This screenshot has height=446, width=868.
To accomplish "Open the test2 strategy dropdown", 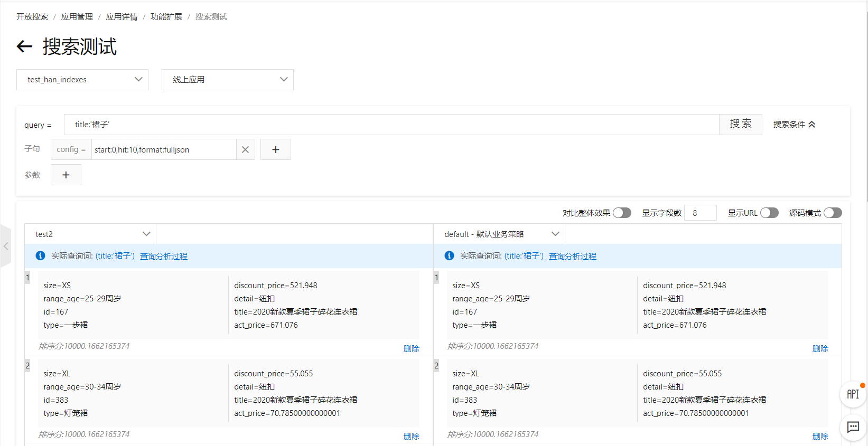I will (x=90, y=234).
